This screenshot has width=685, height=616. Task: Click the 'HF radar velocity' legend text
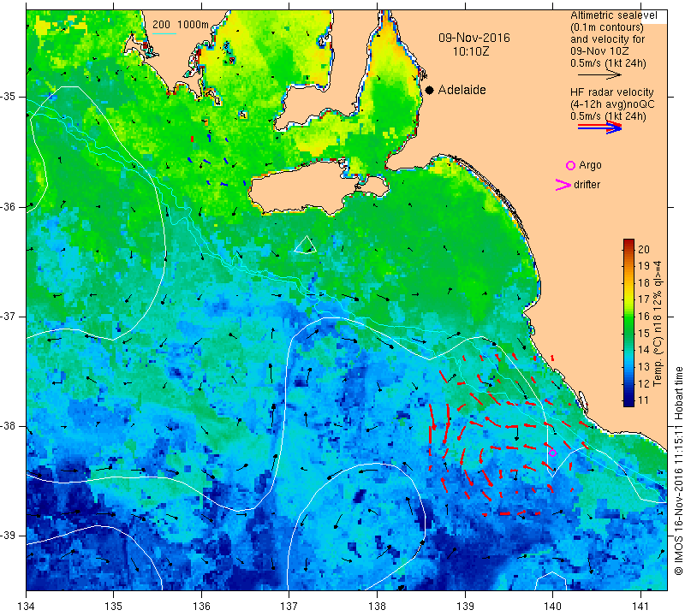tap(611, 92)
